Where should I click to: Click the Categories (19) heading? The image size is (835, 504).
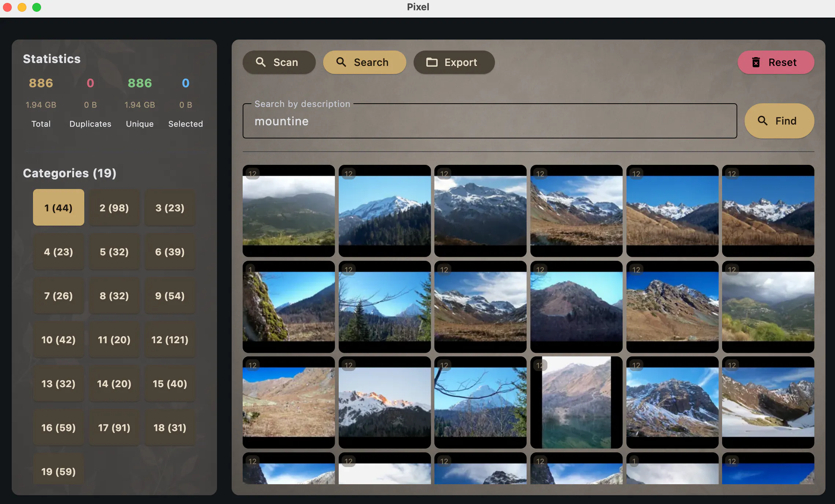click(70, 173)
